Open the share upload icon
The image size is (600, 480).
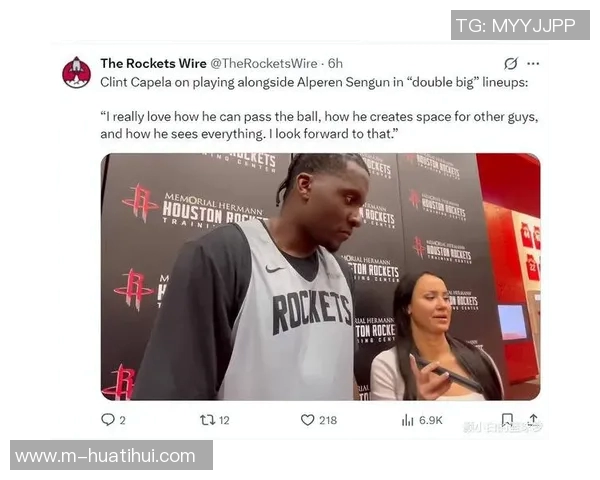coord(533,420)
